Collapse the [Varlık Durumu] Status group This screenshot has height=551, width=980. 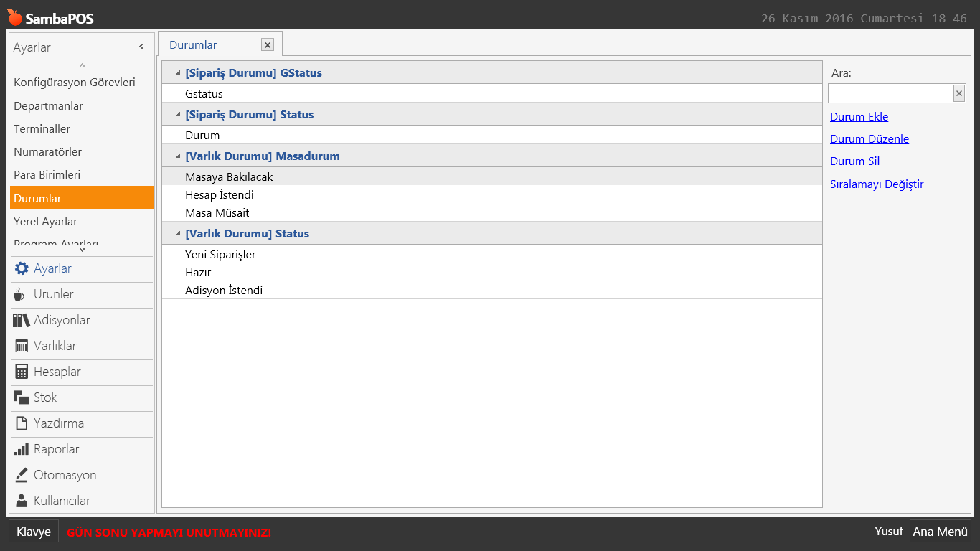[177, 234]
